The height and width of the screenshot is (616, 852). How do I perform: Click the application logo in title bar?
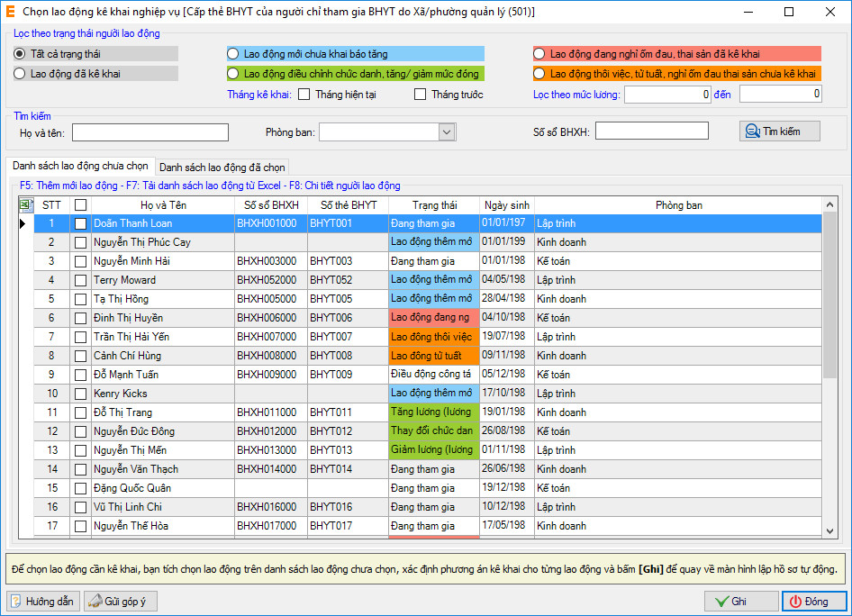[10, 12]
